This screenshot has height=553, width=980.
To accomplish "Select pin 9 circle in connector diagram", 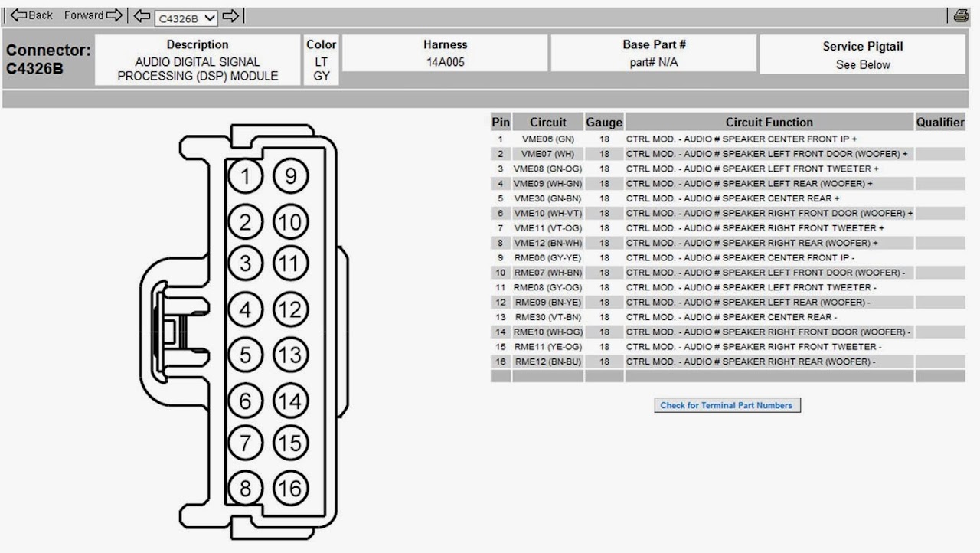I will coord(290,178).
